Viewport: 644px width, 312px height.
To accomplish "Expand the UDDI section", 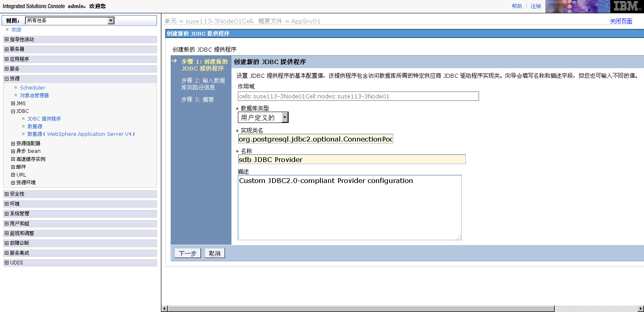I will (6, 263).
